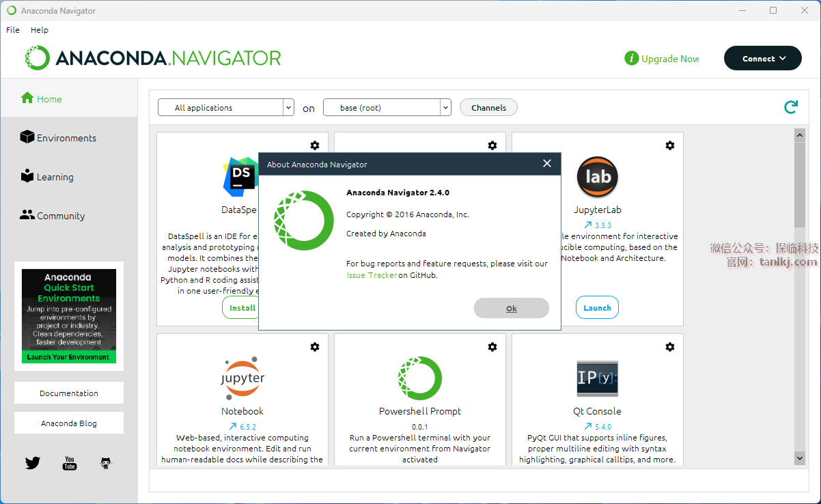The image size is (821, 504).
Task: Click the Anaconda logo in About dialog
Action: click(x=303, y=221)
